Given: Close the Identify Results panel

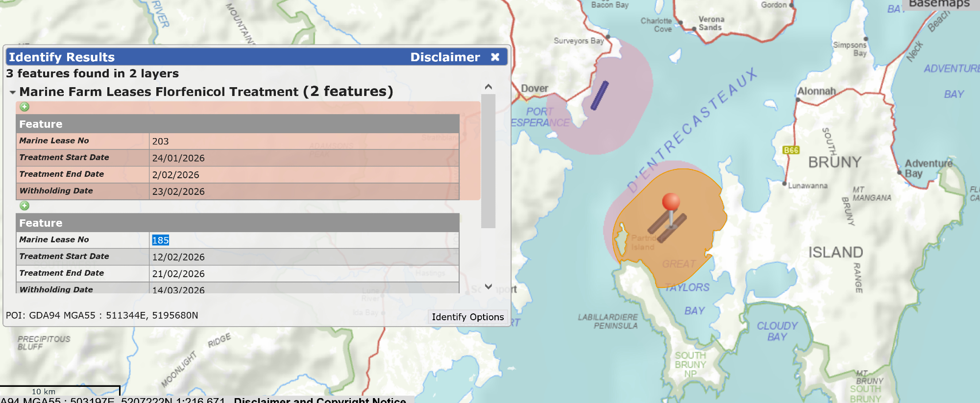Looking at the screenshot, I should click(495, 57).
